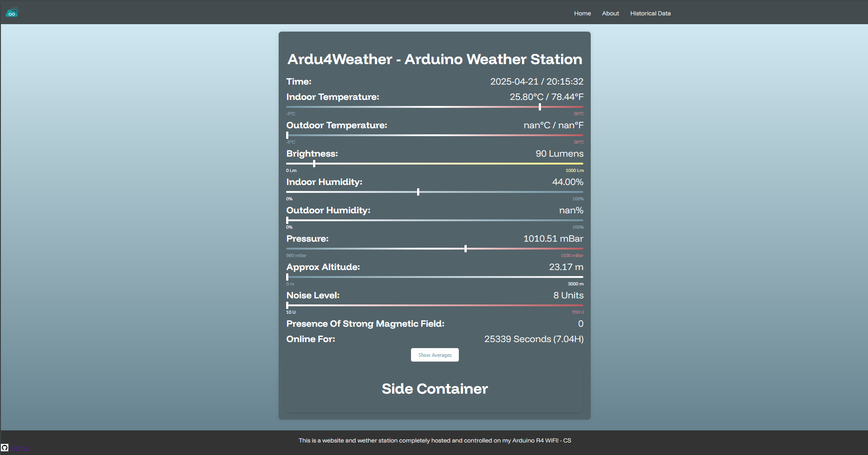Click the Outdoor Humidity slider
Screen dimensions: 868x455
435,220
